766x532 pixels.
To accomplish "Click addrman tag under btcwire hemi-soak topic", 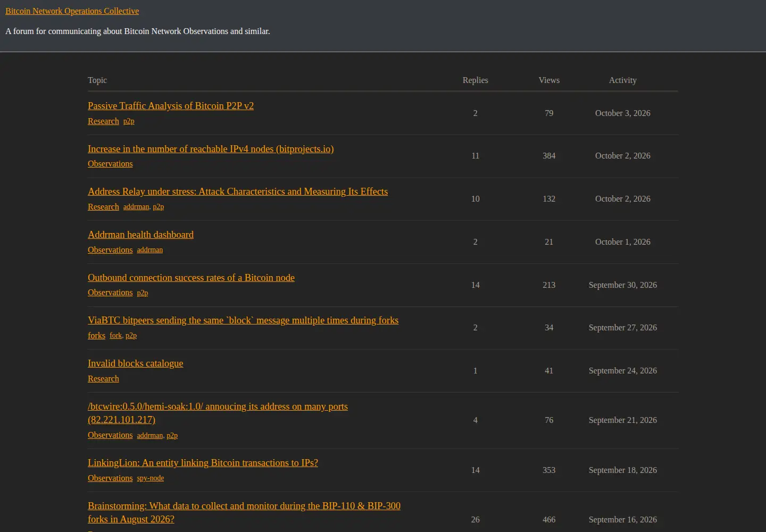I will (150, 435).
